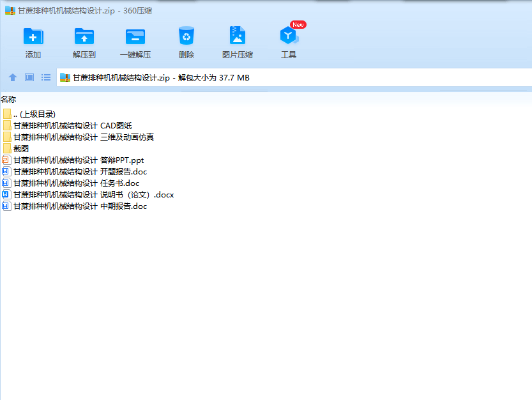Go up one level with the up arrow
This screenshot has width=532, height=400.
pos(13,77)
